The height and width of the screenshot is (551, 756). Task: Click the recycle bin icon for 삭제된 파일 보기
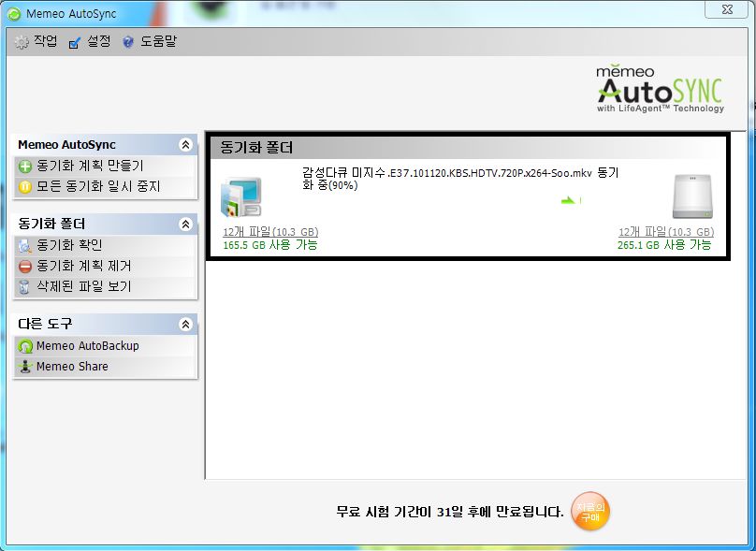point(24,287)
